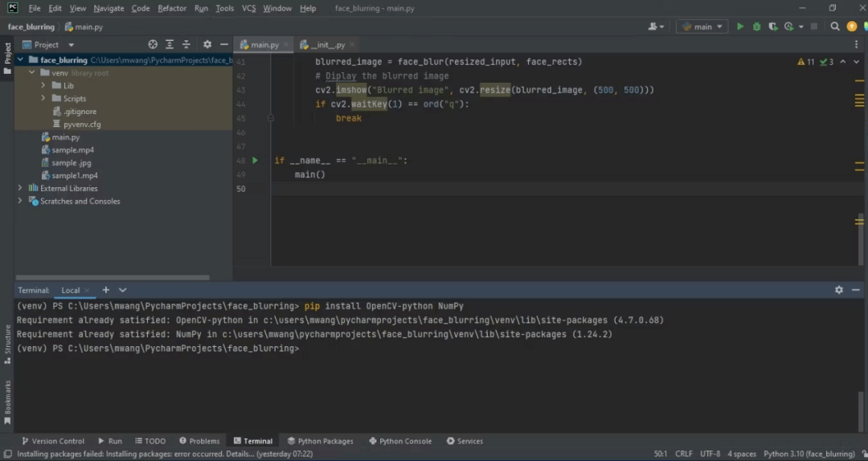
Task: Click run gutter arrow at line 48
Action: (255, 161)
